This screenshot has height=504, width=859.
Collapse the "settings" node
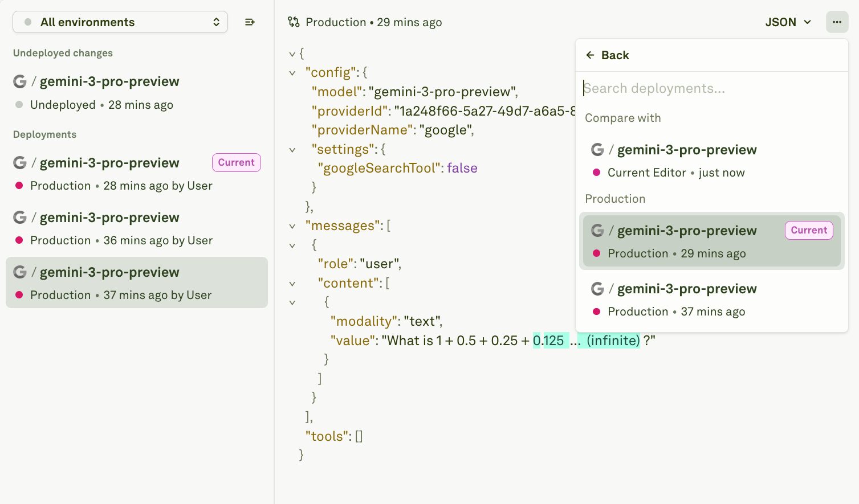pos(292,150)
